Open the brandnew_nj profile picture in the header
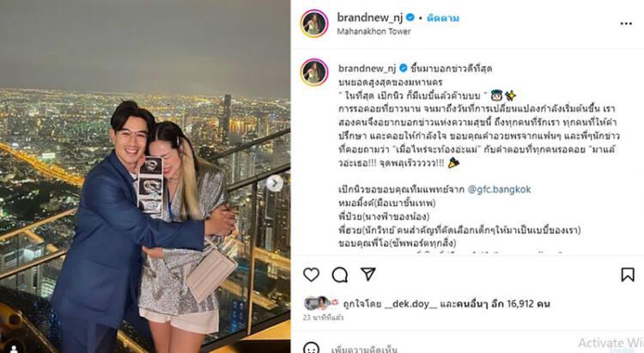Image resolution: width=644 pixels, height=353 pixels. point(314,23)
